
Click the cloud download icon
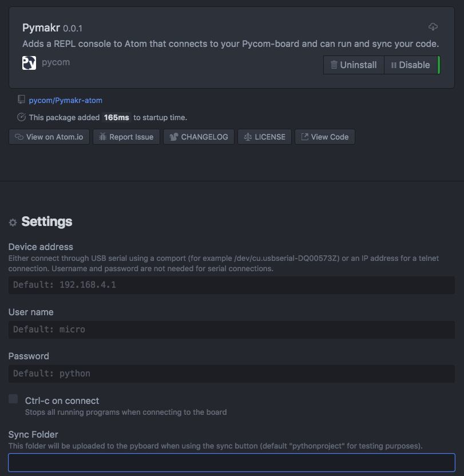coord(433,27)
